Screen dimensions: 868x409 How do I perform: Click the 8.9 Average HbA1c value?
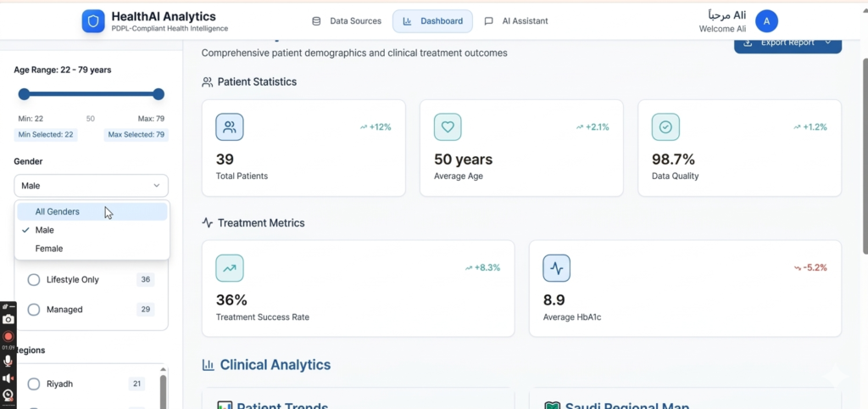(x=554, y=300)
